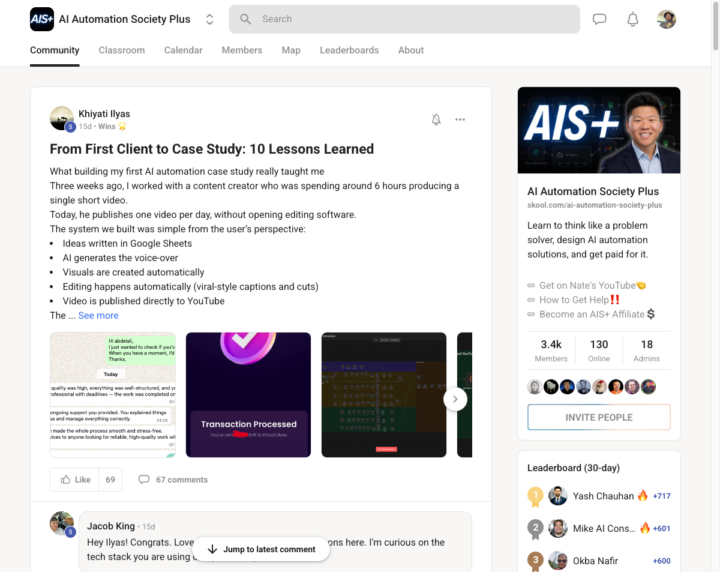
Task: Click the author name Khiyati Ilyas
Action: click(104, 114)
